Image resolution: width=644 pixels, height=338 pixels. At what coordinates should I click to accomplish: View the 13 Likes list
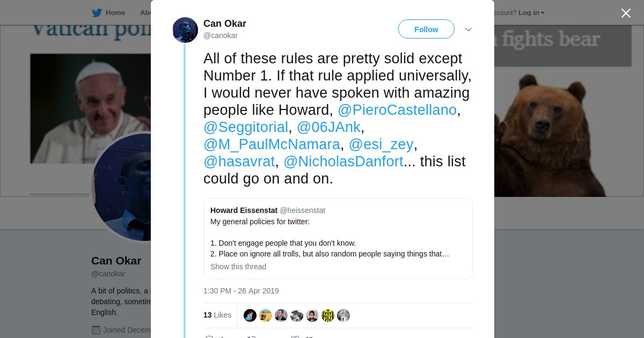point(217,315)
